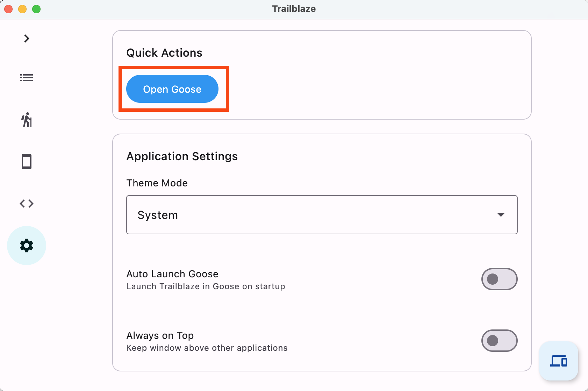
Task: Open the hiker trails sidebar icon
Action: click(27, 120)
